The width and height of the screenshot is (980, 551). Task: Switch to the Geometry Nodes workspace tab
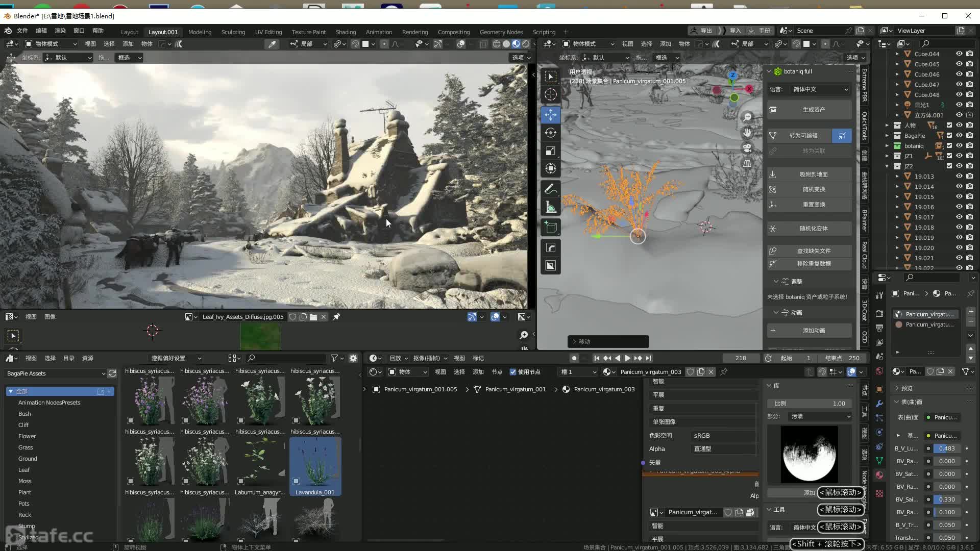501,32
